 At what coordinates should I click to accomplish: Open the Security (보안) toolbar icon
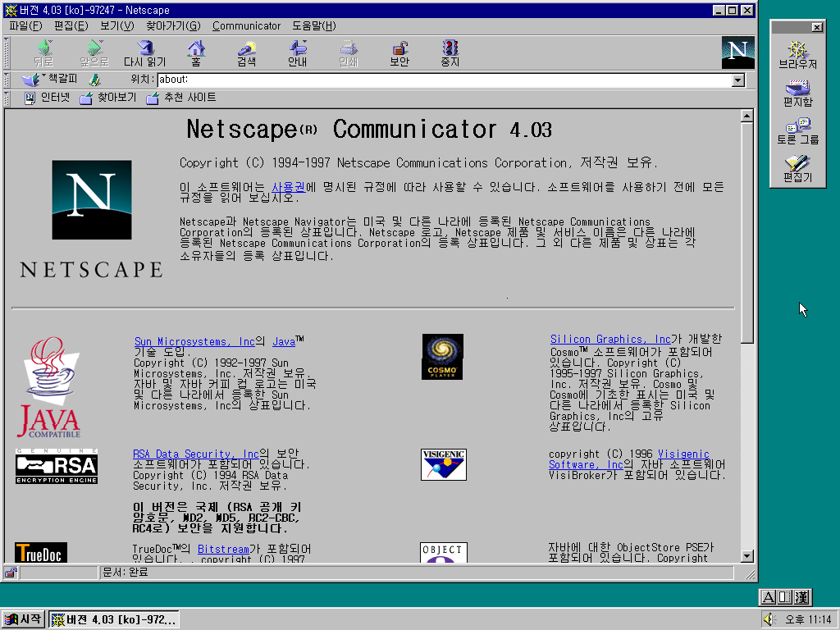coord(399,53)
